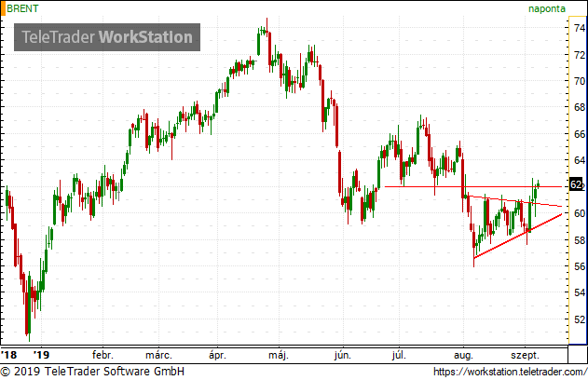Screen dimensions: 588x380
Task: Click the 70 price axis label
Action: point(580,81)
